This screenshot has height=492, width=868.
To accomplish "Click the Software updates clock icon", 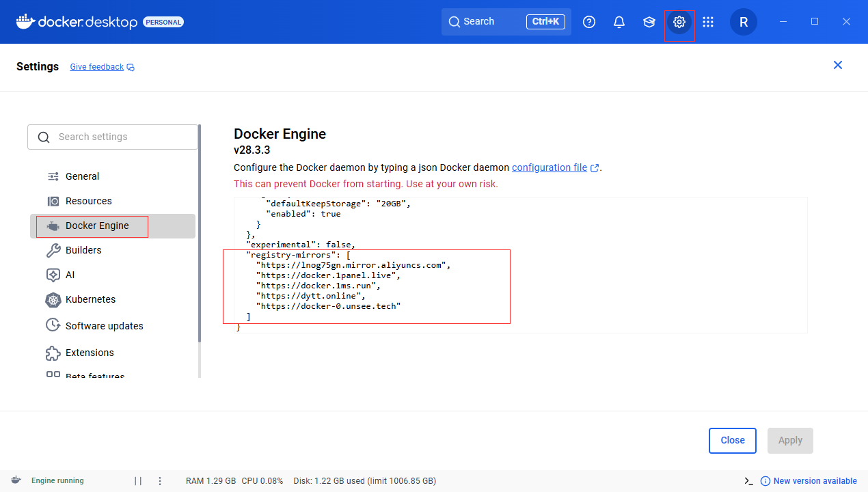I will 53,325.
